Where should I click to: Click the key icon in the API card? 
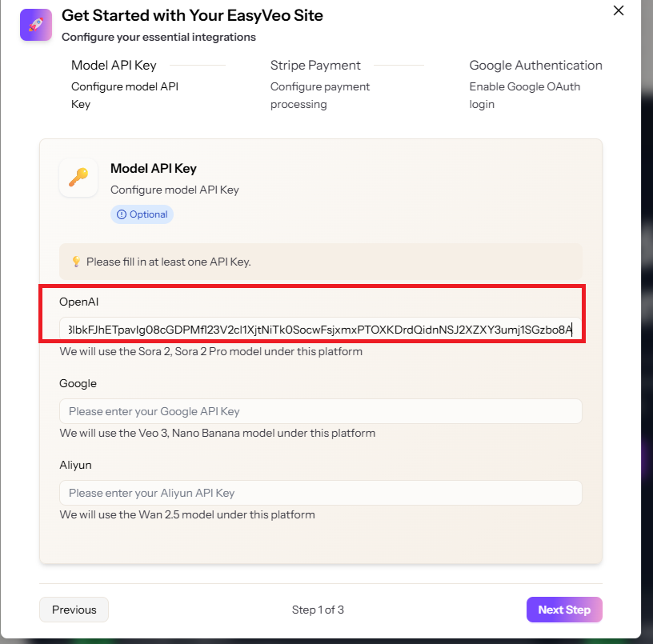coord(78,178)
